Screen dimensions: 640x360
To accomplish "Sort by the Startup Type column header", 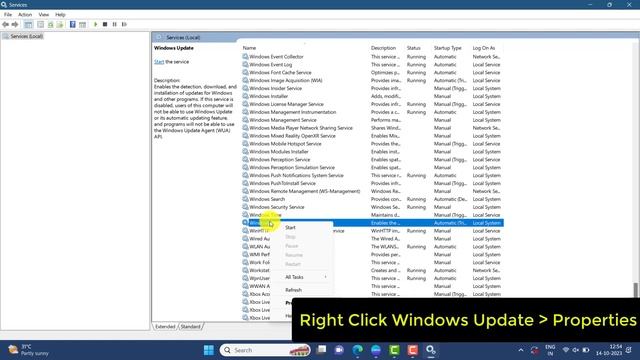I will pyautogui.click(x=447, y=48).
